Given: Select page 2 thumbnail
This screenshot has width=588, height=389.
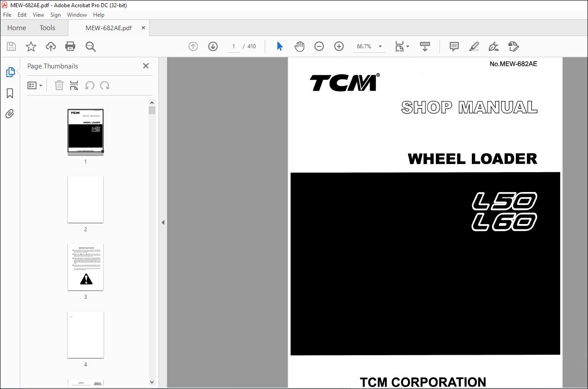Looking at the screenshot, I should click(x=86, y=199).
